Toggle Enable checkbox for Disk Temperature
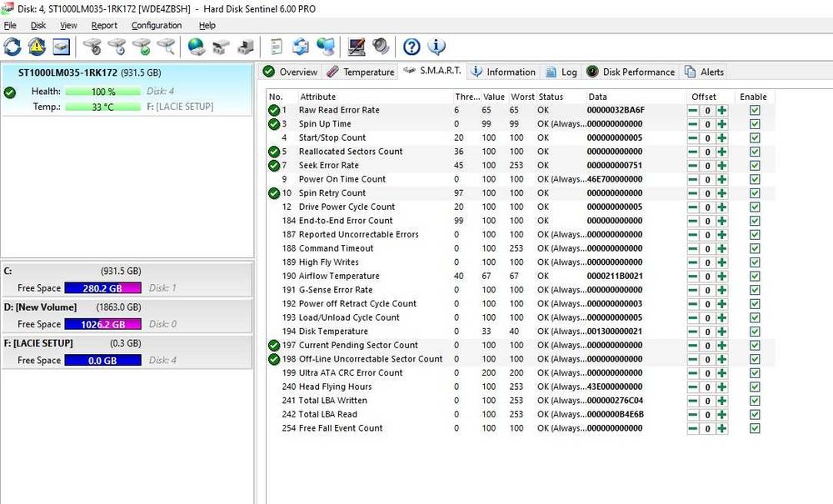 point(755,332)
